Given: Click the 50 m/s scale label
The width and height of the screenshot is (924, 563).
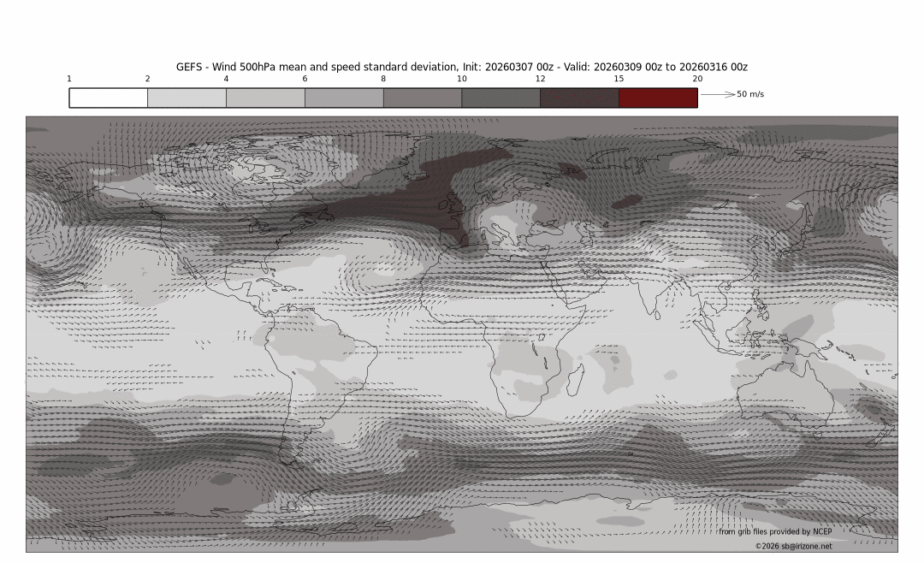Looking at the screenshot, I should pyautogui.click(x=750, y=94).
